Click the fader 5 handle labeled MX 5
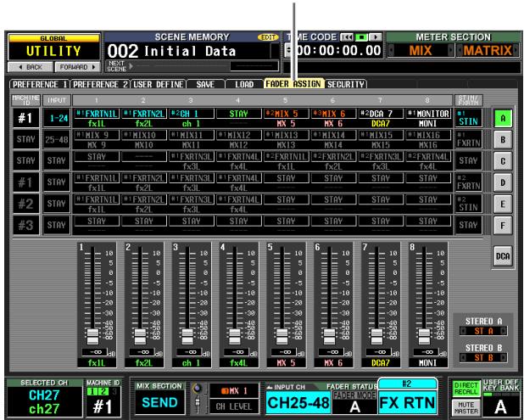524x420 pixels. [x=282, y=336]
